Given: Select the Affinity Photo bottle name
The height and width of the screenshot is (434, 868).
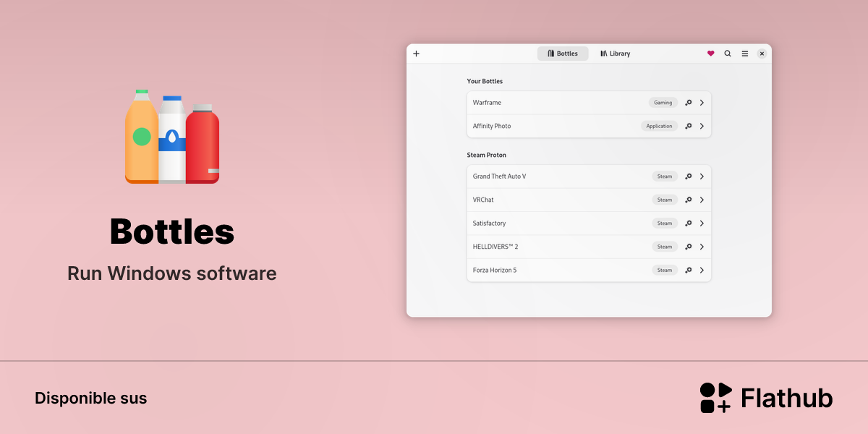Looking at the screenshot, I should tap(492, 126).
